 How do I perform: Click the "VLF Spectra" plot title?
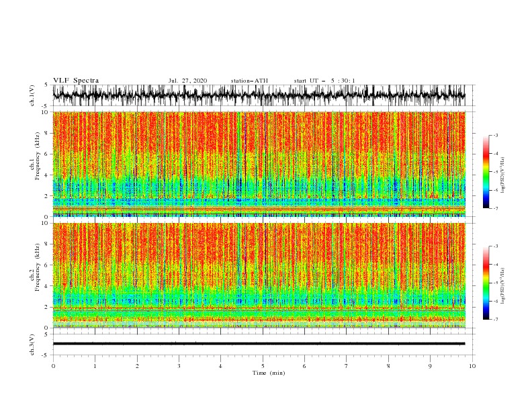click(76, 81)
